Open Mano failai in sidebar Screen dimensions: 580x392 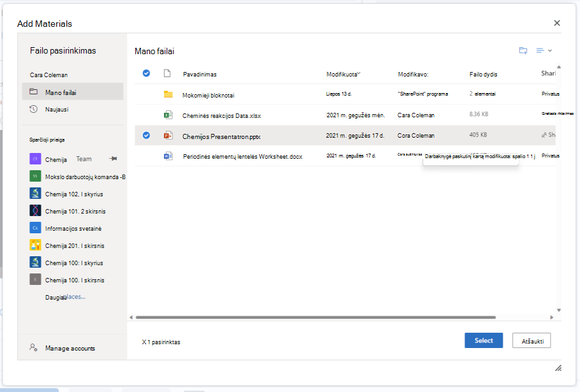coord(73,92)
